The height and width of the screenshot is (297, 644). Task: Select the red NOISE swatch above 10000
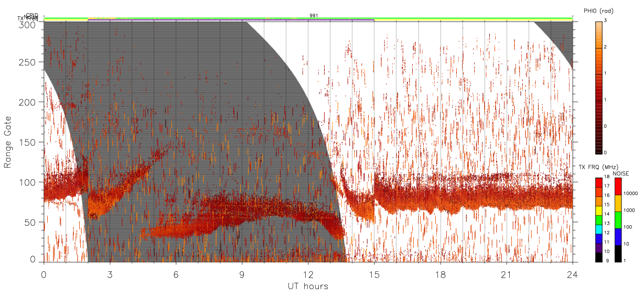pos(618,186)
